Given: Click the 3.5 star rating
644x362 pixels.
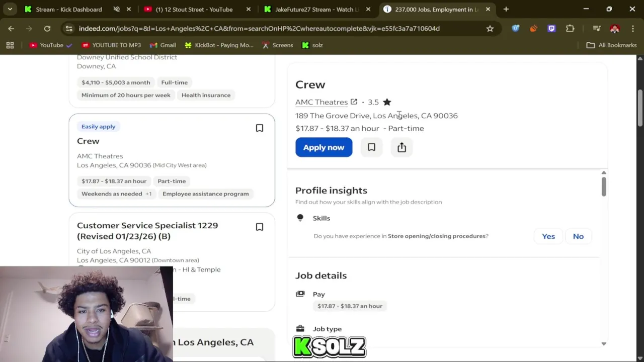Looking at the screenshot, I should click(x=379, y=102).
